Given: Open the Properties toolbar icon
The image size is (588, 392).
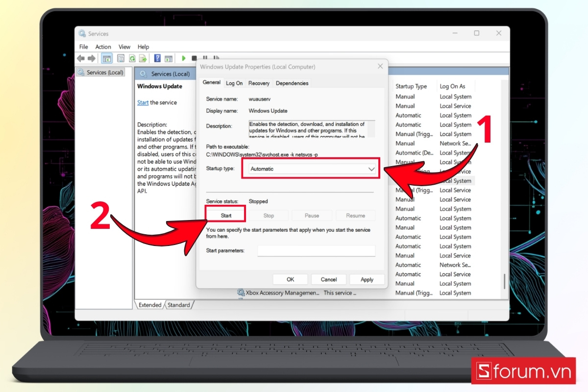Looking at the screenshot, I should (121, 58).
